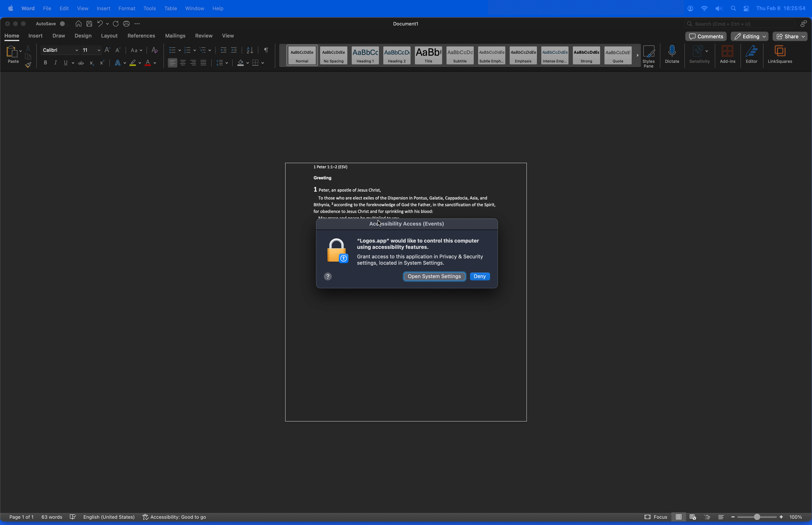Click the superscript formatting icon
The image size is (812, 525).
(102, 63)
